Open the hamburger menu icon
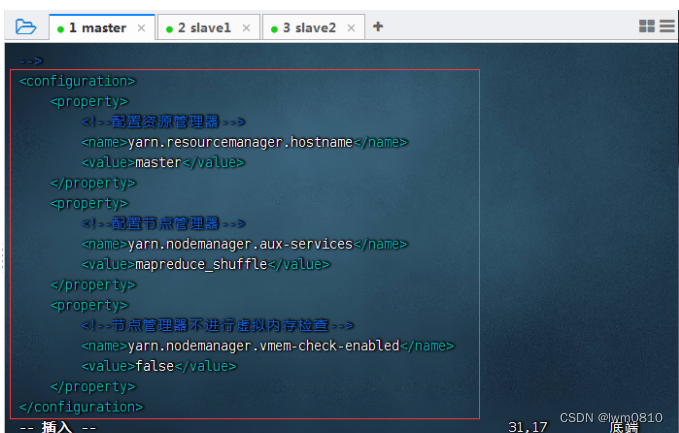The width and height of the screenshot is (679, 433). [667, 26]
